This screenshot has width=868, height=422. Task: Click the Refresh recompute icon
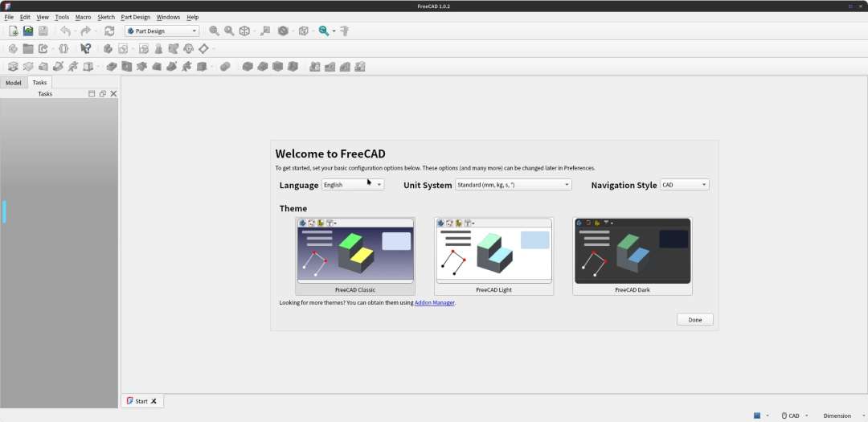[109, 31]
